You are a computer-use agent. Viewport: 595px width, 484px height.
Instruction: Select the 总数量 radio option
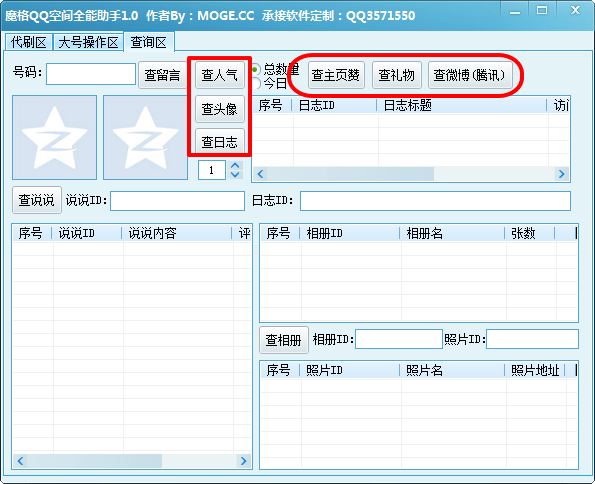click(x=257, y=69)
